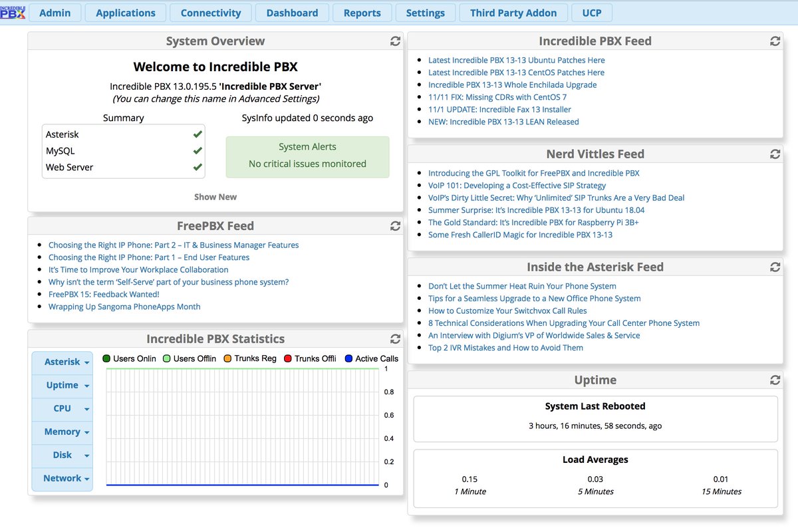
Task: Refresh the Uptime panel
Action: pyautogui.click(x=775, y=380)
